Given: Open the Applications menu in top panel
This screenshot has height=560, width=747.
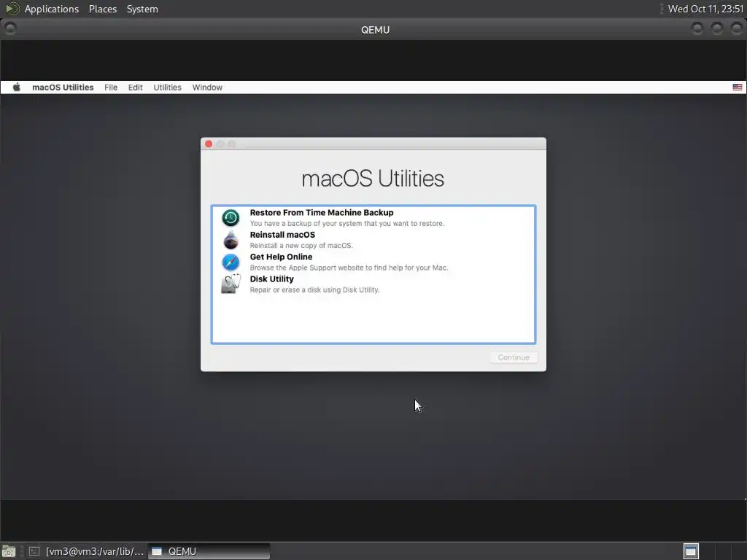Looking at the screenshot, I should click(x=52, y=9).
